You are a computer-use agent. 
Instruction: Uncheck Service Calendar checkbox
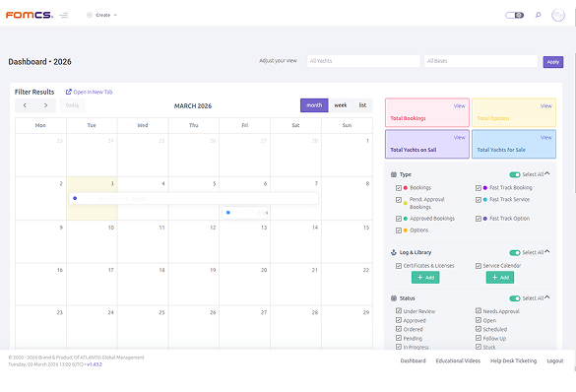point(479,266)
